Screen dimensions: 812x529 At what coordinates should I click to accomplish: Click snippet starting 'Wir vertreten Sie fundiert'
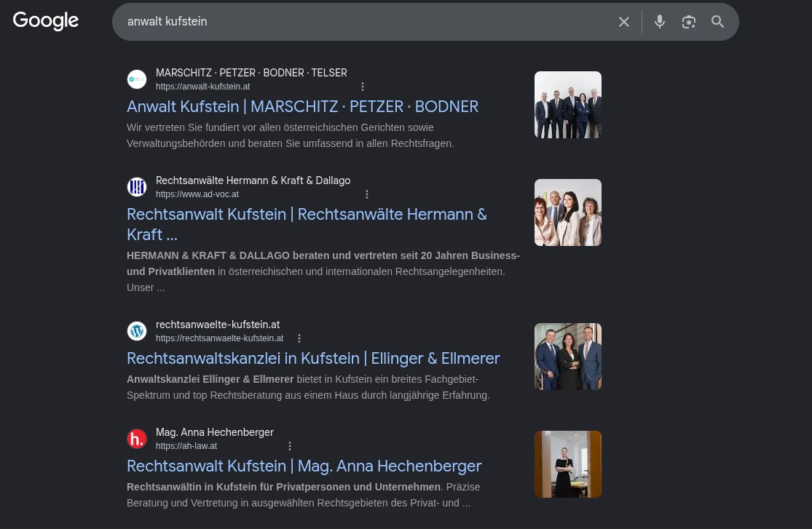point(291,135)
